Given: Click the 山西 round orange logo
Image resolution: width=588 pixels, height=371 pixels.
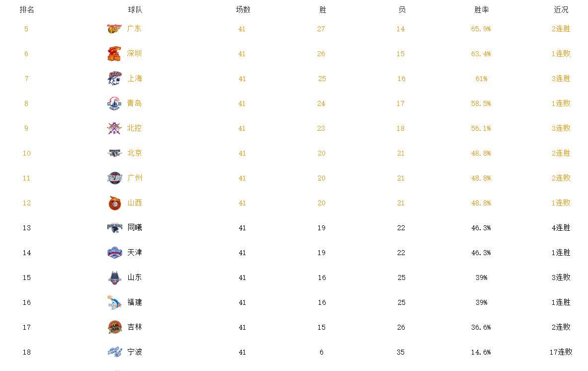Looking at the screenshot, I should click(114, 203).
